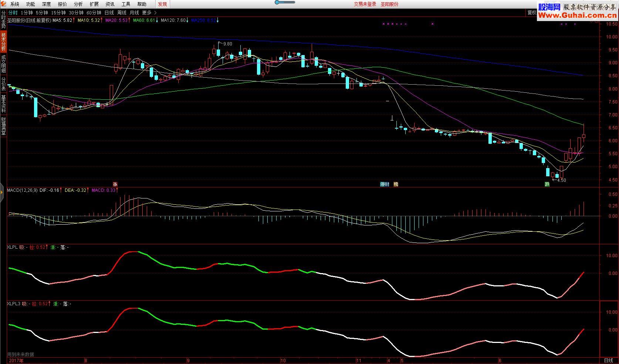Open the 成交明细 side tab
Viewport: 619px width, 364px height.
click(x=3, y=64)
